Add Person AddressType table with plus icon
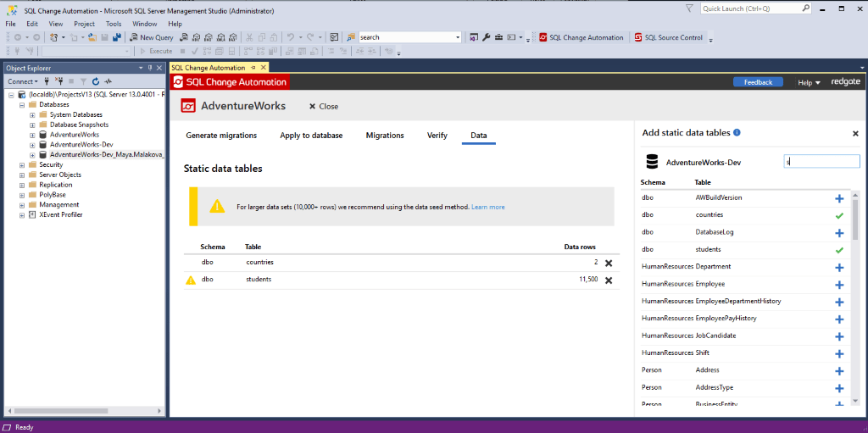 coord(839,388)
